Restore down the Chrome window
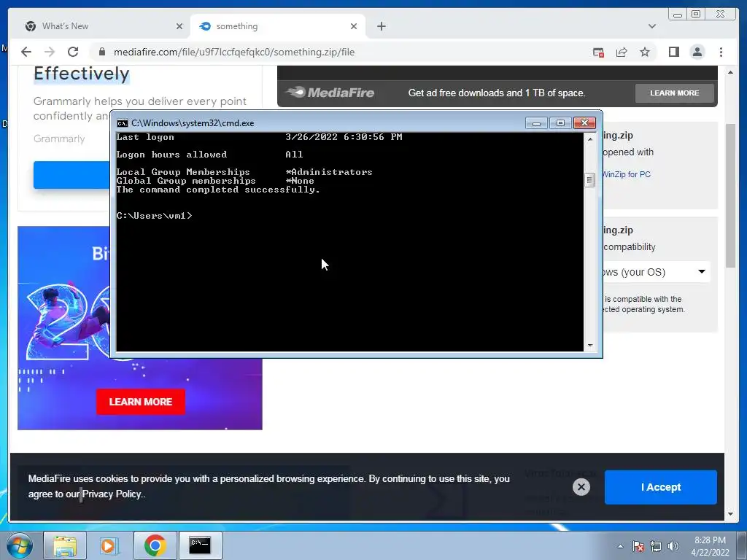This screenshot has height=560, width=747. coord(696,15)
